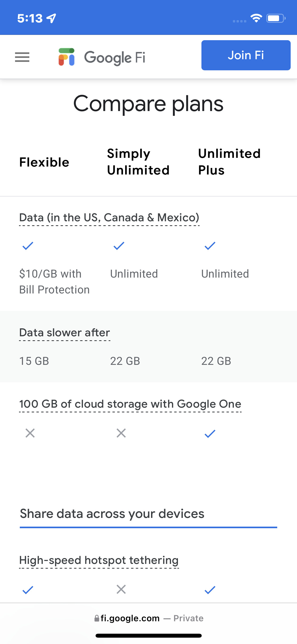The image size is (297, 644).
Task: Tap the location arrow beside the time
Action: click(x=51, y=18)
